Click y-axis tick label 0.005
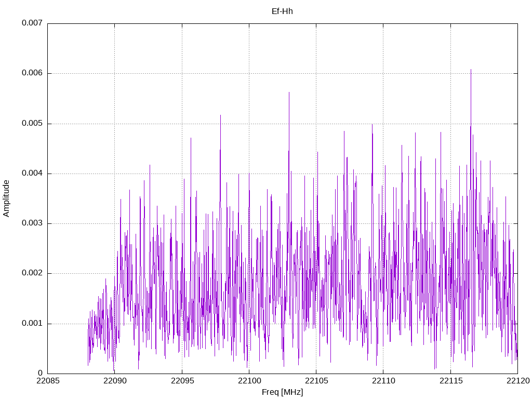 pos(32,123)
